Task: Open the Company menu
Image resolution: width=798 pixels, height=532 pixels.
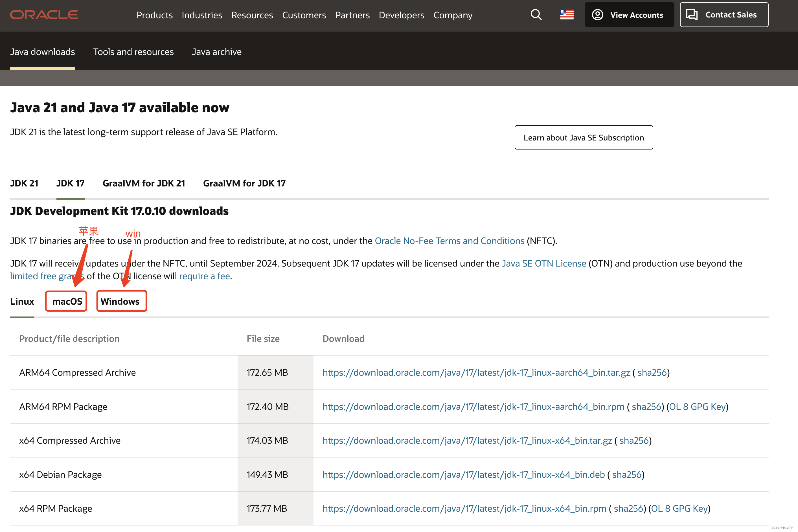Action: (x=453, y=15)
